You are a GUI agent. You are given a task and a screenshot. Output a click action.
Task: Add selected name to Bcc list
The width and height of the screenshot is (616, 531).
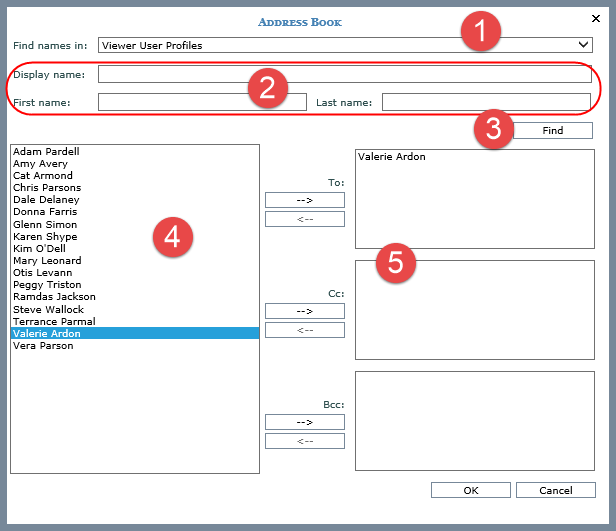(x=305, y=422)
